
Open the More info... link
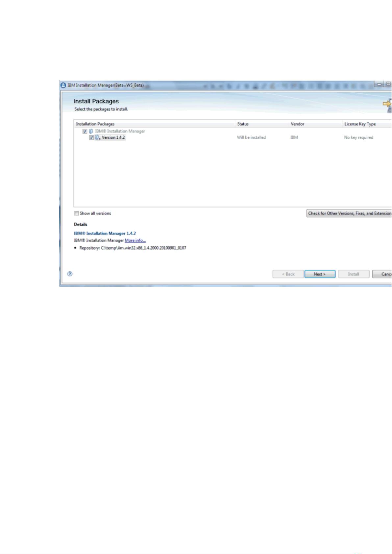point(135,240)
